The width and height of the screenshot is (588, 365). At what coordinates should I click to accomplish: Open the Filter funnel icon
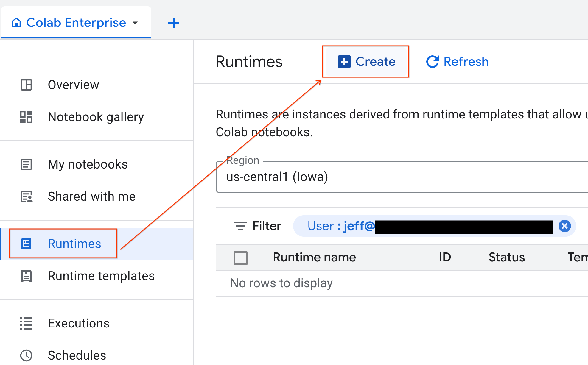pos(240,226)
